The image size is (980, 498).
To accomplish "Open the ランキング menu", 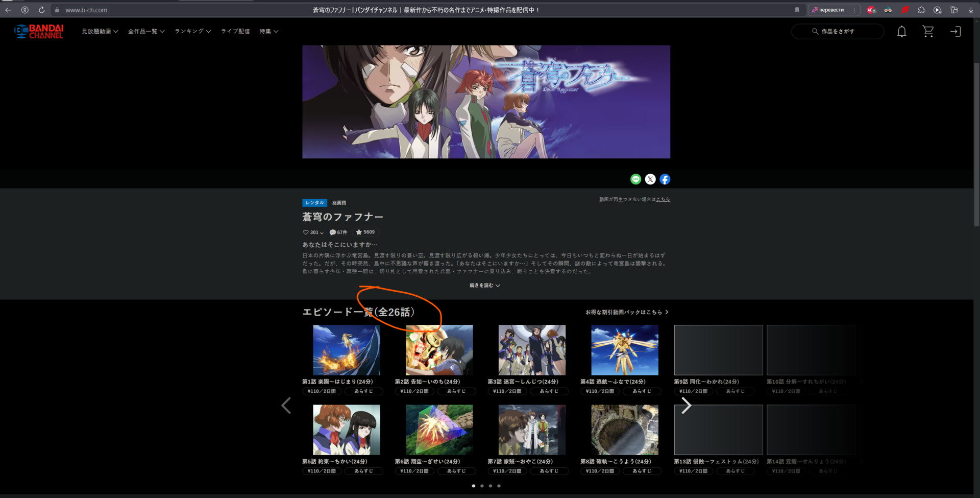I will 192,32.
